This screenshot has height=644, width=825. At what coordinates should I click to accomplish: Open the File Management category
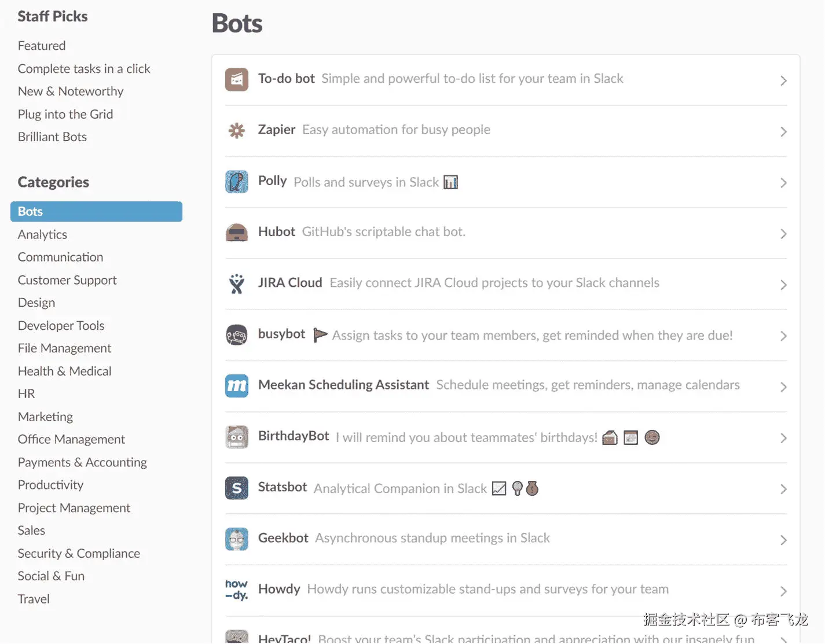64,348
